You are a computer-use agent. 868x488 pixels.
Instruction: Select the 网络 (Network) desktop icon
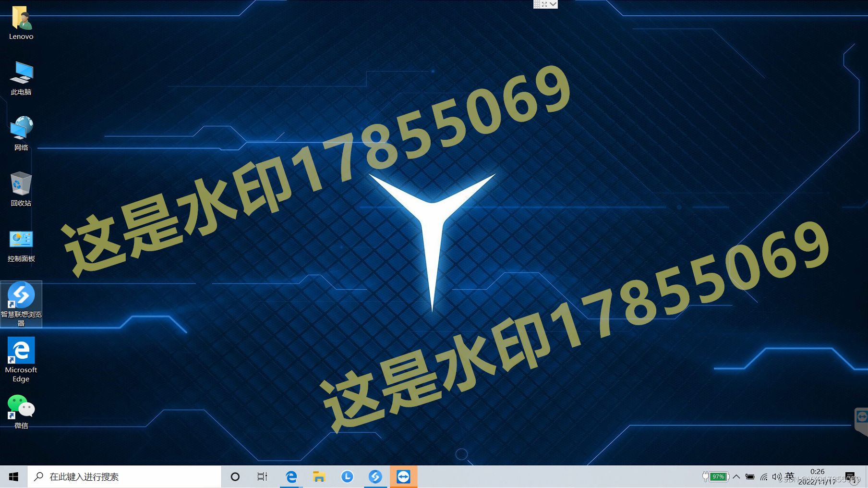(21, 134)
